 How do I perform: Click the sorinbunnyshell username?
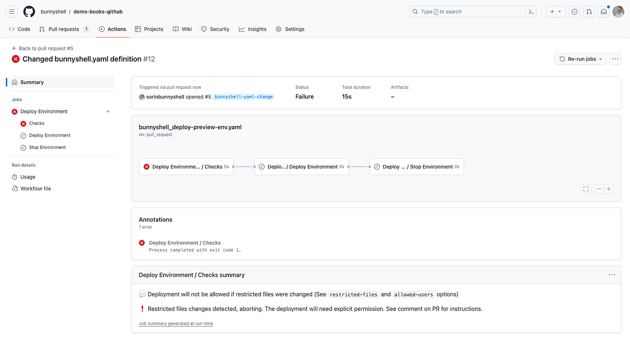click(165, 97)
